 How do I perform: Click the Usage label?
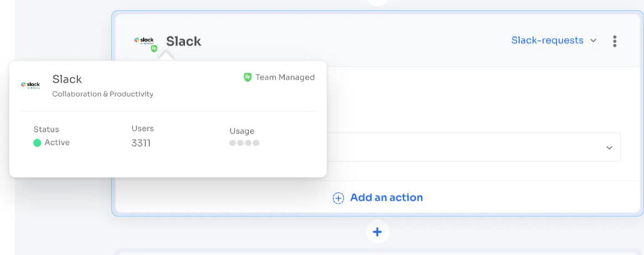tap(242, 131)
